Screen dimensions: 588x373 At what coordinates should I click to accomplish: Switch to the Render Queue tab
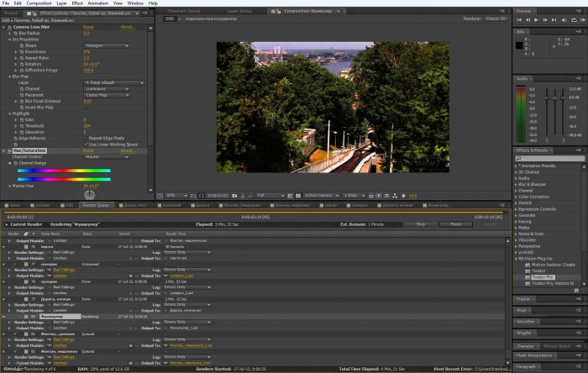(96, 205)
